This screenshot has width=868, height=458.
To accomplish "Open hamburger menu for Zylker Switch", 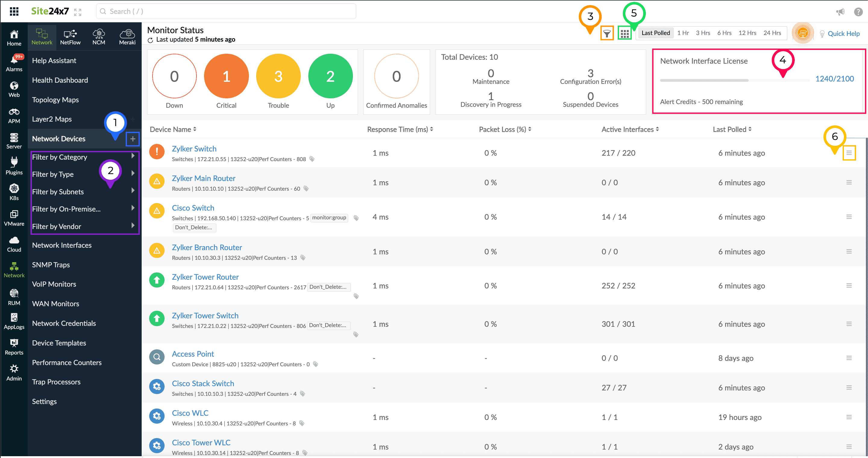I will coord(849,153).
